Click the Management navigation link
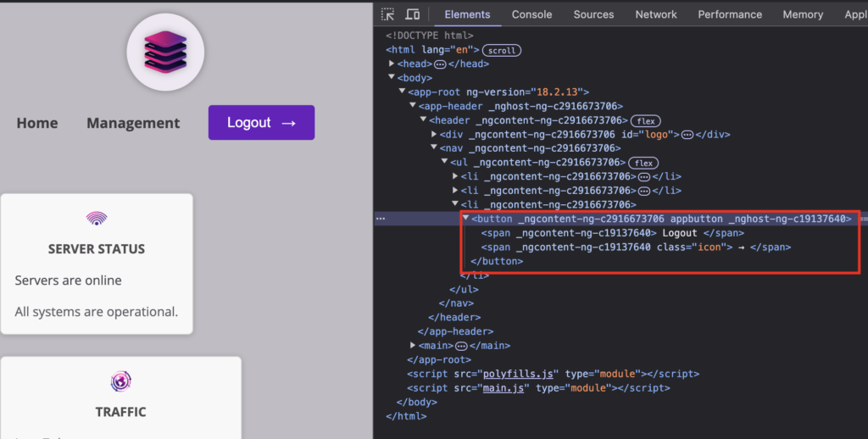The image size is (868, 439). (x=133, y=123)
